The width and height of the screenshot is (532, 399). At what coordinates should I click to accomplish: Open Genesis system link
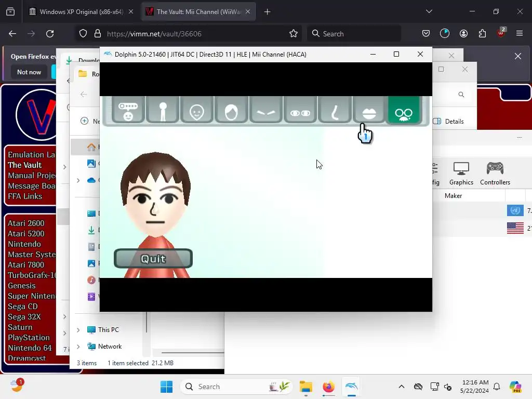tap(22, 286)
